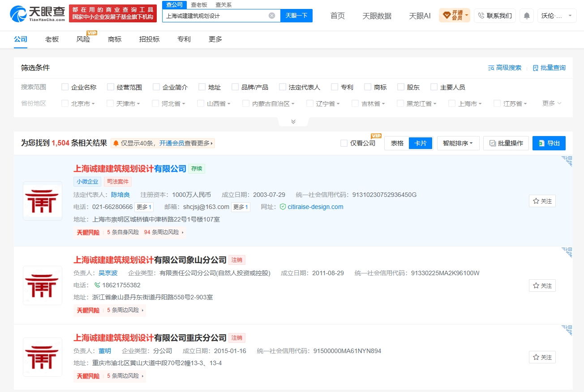The image size is (584, 392).
Task: Click the 导出 export Excel button
Action: coord(549,143)
